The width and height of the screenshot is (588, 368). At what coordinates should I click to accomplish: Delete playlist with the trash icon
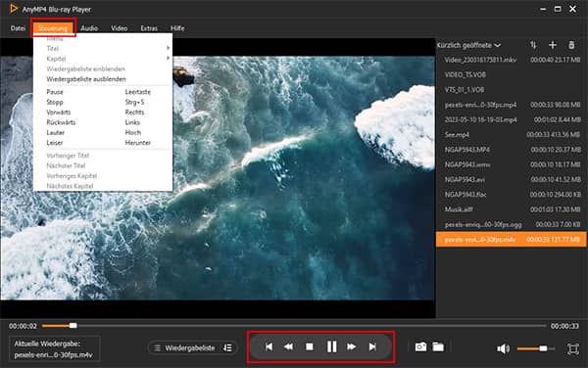(x=571, y=45)
